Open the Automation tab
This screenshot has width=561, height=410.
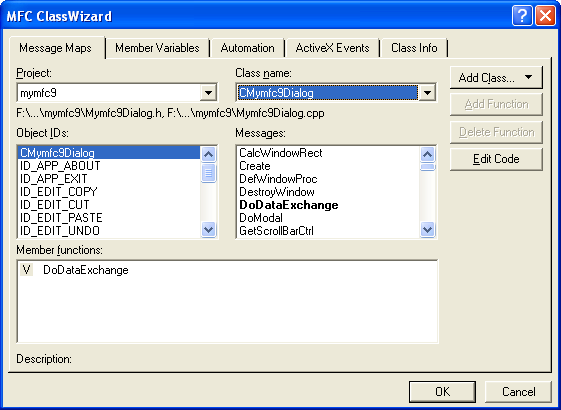tap(247, 48)
